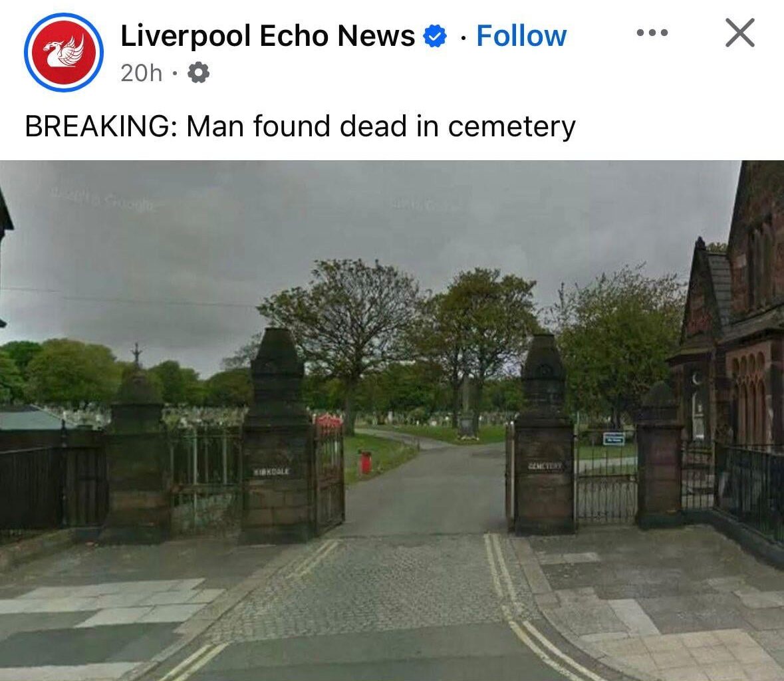This screenshot has height=681, width=784.
Task: Close the post with the X
Action: coord(740,33)
